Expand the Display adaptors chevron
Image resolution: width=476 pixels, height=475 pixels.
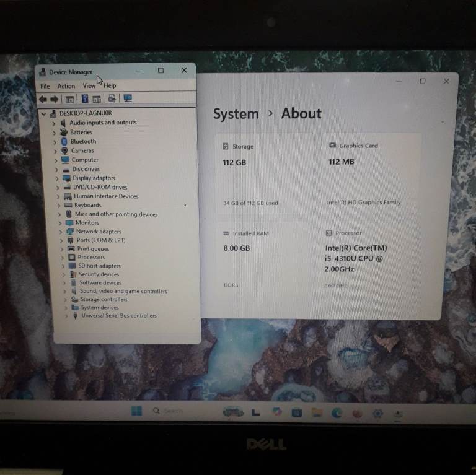pyautogui.click(x=57, y=178)
